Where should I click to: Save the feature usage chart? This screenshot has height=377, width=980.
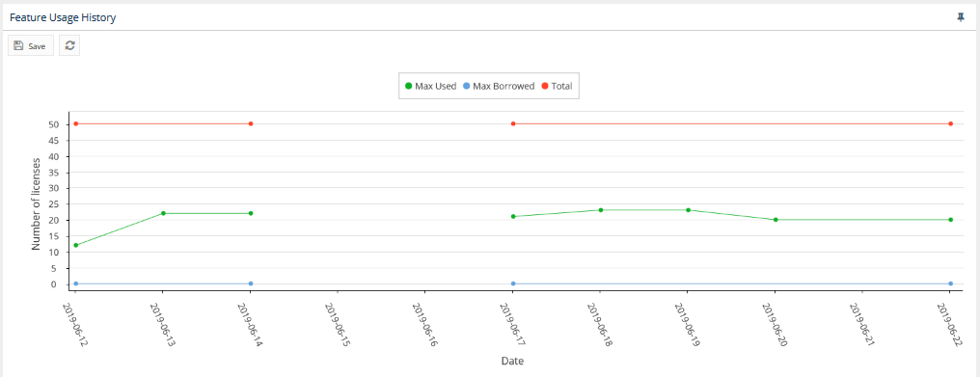[x=31, y=45]
